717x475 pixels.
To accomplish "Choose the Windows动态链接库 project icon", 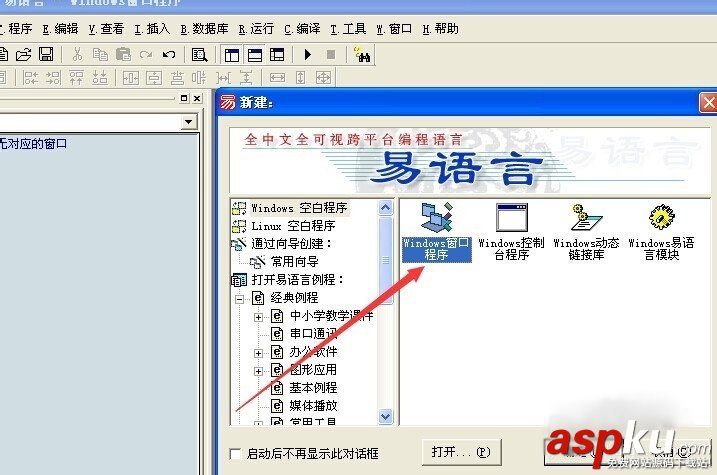I will point(586,232).
